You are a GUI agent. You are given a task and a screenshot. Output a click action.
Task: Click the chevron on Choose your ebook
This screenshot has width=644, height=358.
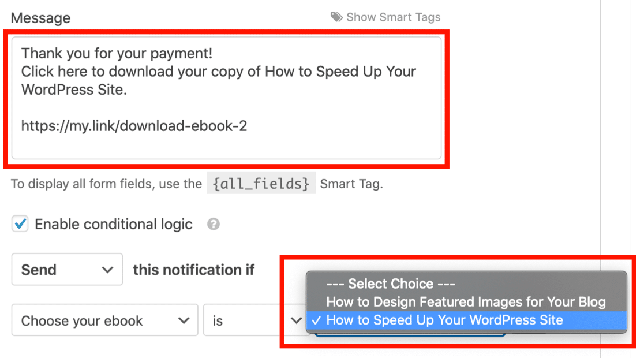184,320
